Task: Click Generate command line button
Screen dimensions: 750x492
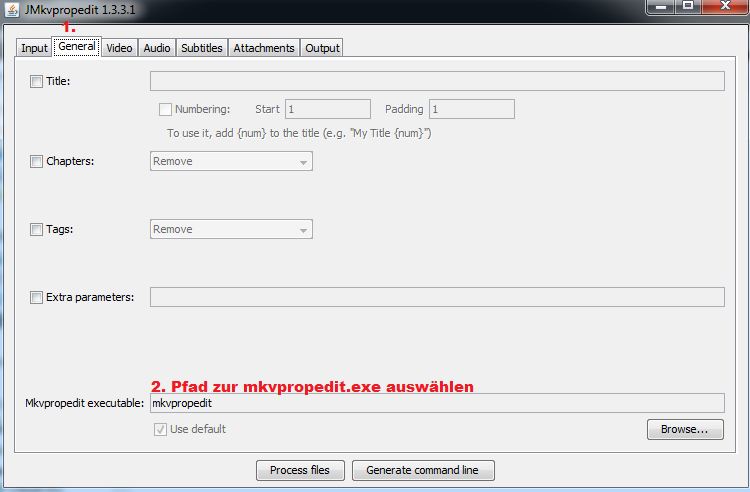Action: (423, 470)
